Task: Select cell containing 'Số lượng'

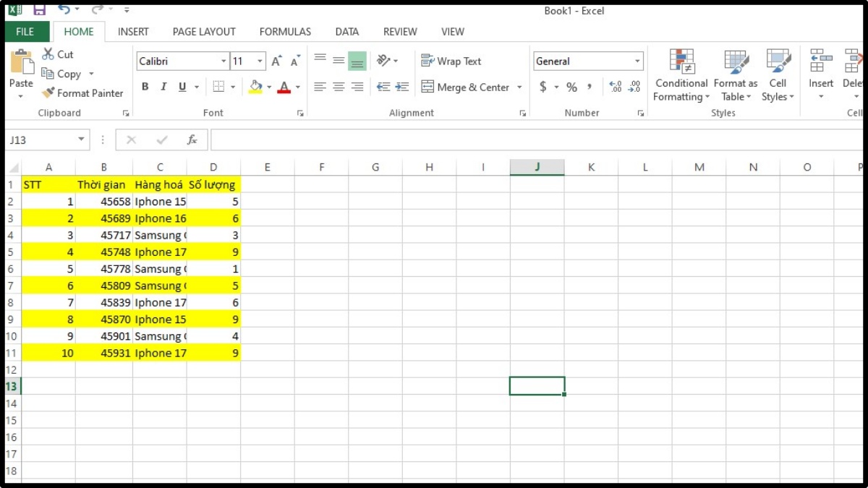Action: point(213,184)
